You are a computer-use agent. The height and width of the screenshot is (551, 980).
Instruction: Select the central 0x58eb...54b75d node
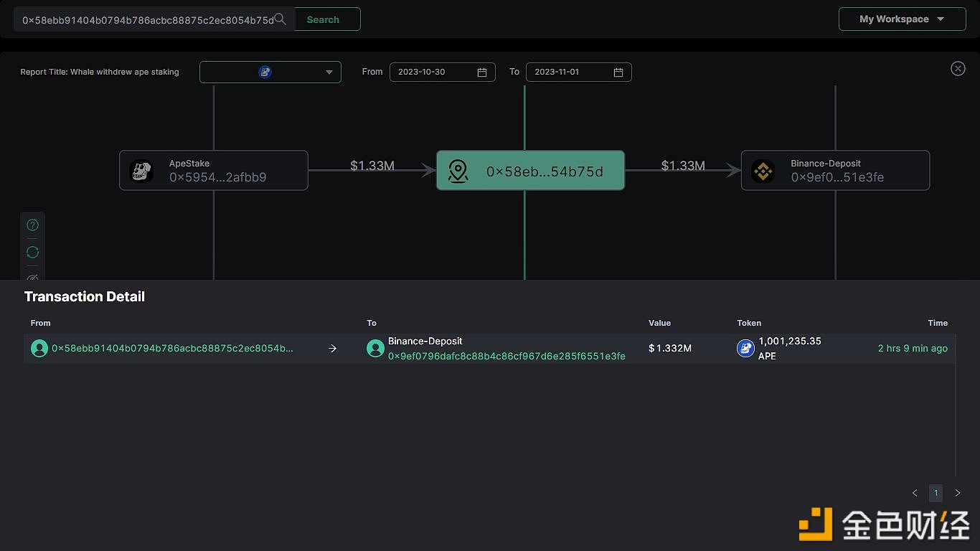tap(530, 170)
